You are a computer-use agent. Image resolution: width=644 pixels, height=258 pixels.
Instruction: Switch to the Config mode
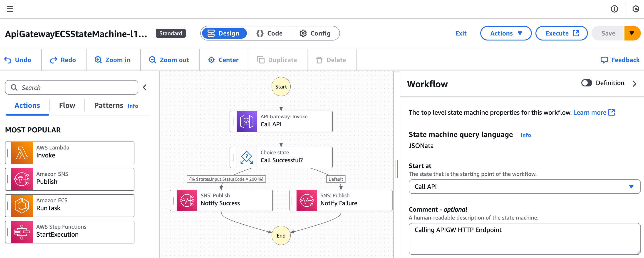tap(315, 33)
